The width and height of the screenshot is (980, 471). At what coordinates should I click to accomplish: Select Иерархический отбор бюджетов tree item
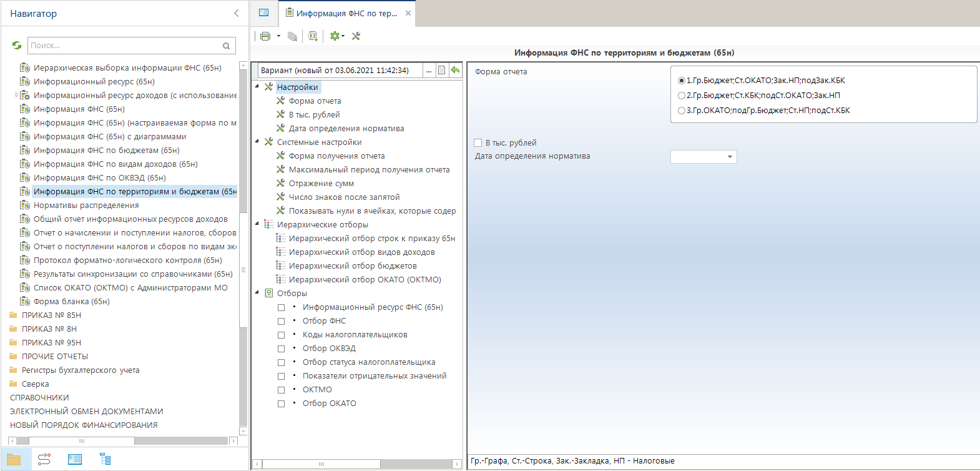pos(353,266)
